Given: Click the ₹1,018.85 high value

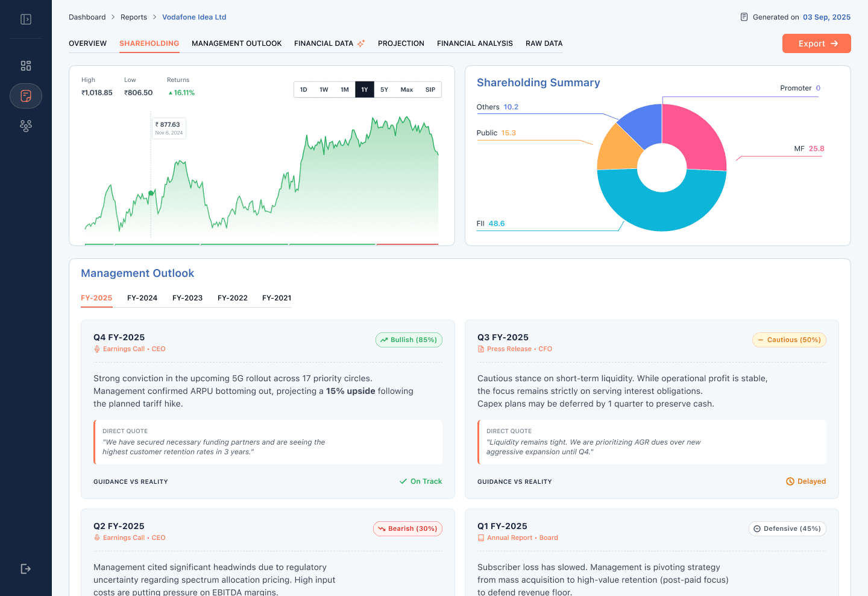Looking at the screenshot, I should 97,93.
